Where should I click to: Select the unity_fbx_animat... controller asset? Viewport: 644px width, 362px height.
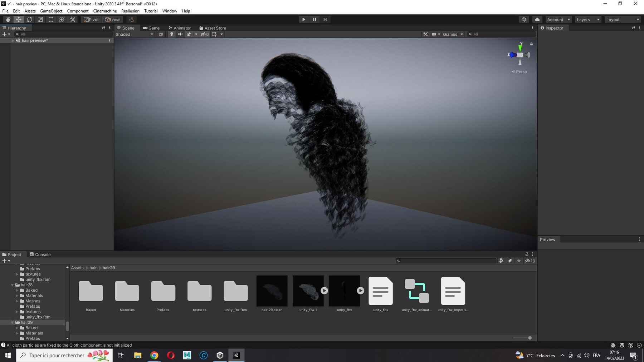pyautogui.click(x=417, y=294)
